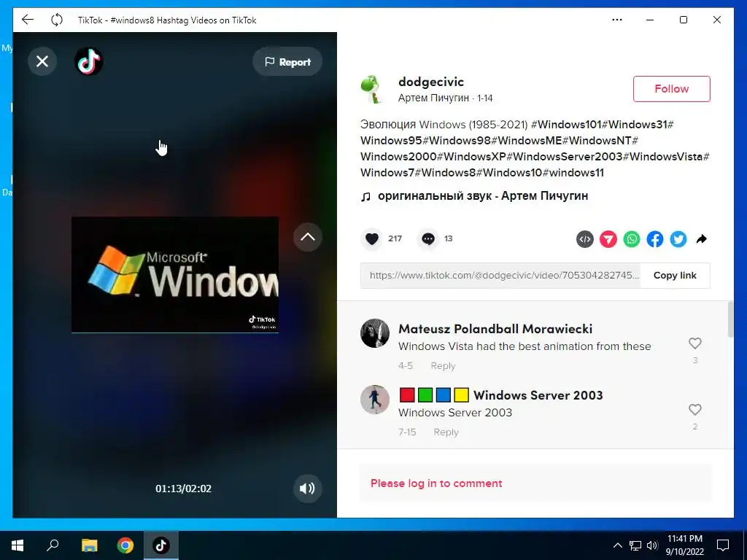Close the video viewer with X button
The height and width of the screenshot is (560, 747).
(42, 61)
